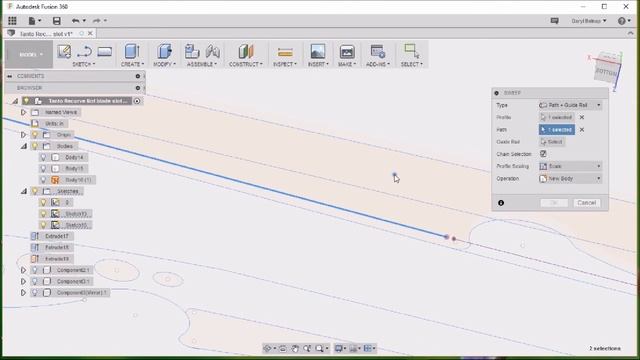Expand the Origin folder
The width and height of the screenshot is (640, 360).
click(23, 134)
